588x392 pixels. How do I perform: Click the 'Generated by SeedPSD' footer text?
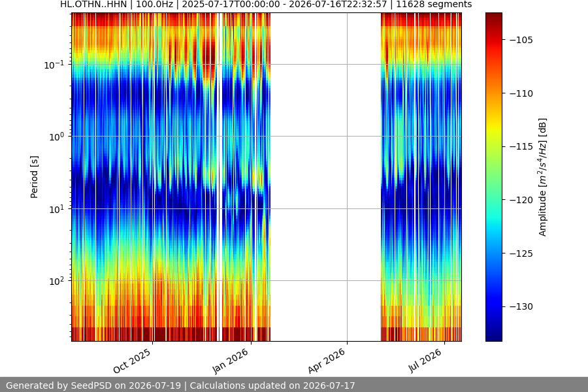[180, 385]
